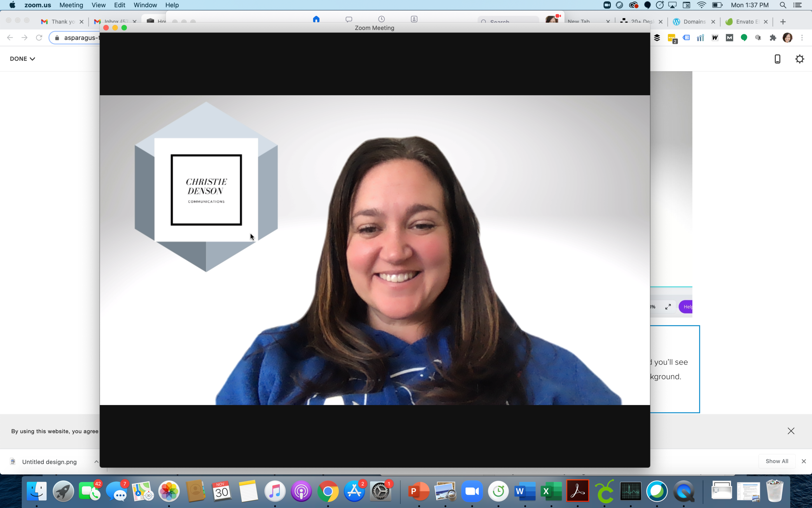Click the Buffer stacked layers extension icon
The width and height of the screenshot is (812, 508).
657,38
